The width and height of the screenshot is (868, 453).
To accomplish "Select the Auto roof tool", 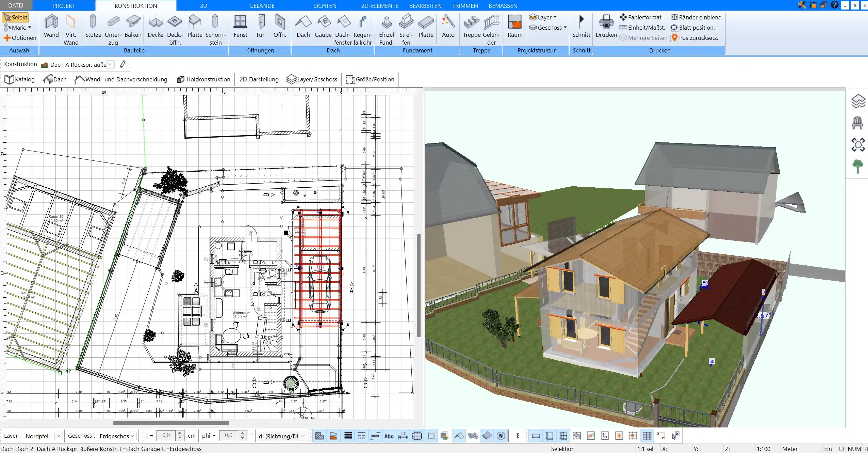I will click(x=448, y=26).
